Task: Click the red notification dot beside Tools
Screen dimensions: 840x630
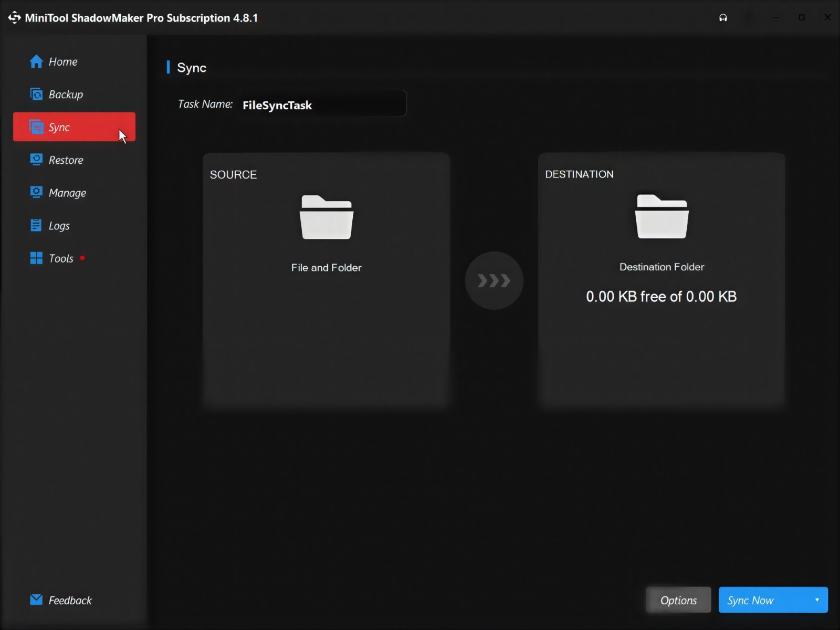Action: point(82,258)
